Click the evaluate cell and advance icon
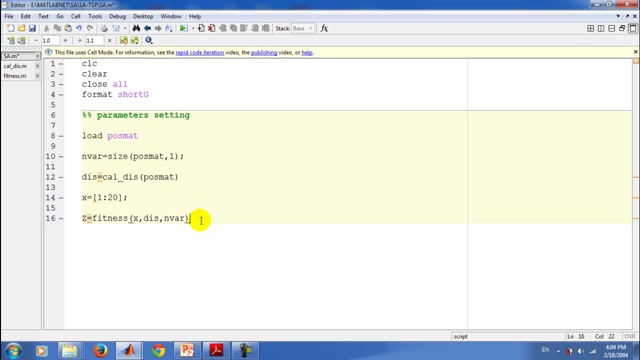Image resolution: width=640 pixels, height=360 pixels. pyautogui.click(x=21, y=40)
